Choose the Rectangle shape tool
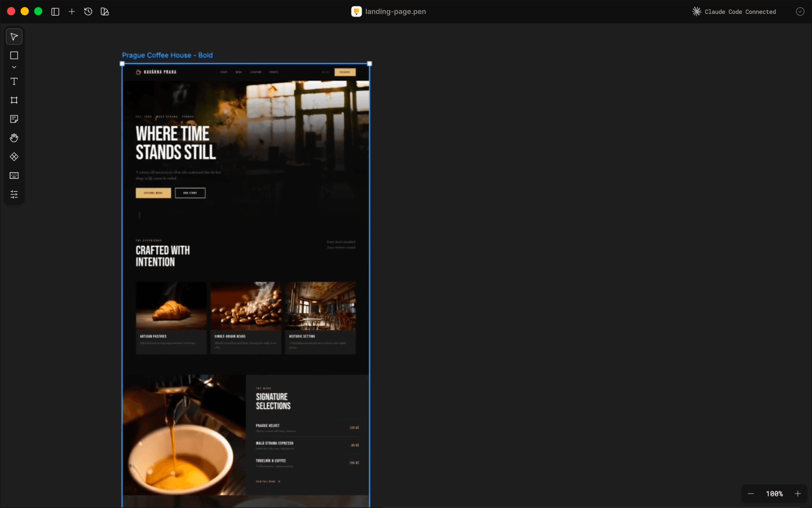The height and width of the screenshot is (508, 812). coord(14,55)
